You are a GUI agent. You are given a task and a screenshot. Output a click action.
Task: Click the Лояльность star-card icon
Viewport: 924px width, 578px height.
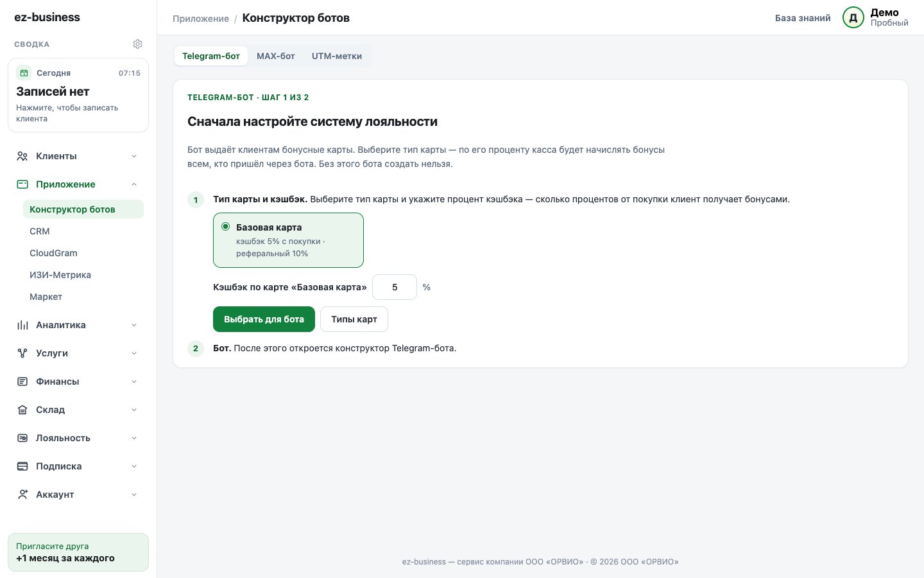22,438
